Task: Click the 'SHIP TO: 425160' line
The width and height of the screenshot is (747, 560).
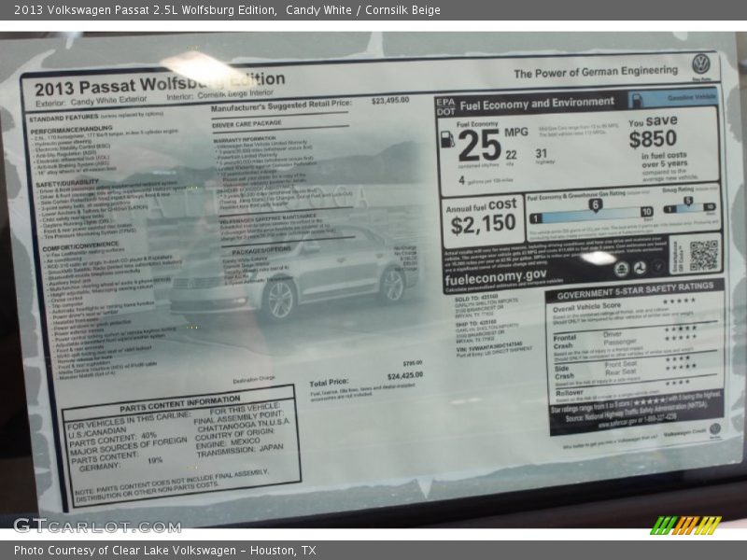Action: [476, 323]
